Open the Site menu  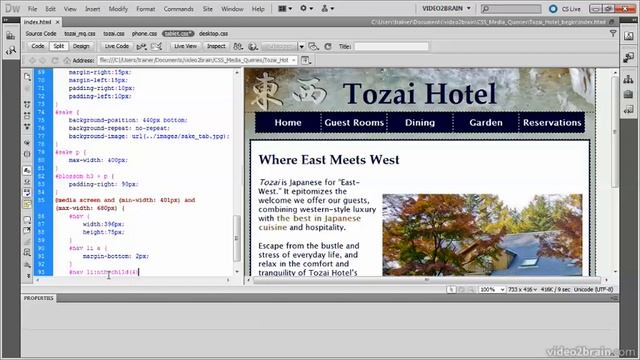click(208, 9)
